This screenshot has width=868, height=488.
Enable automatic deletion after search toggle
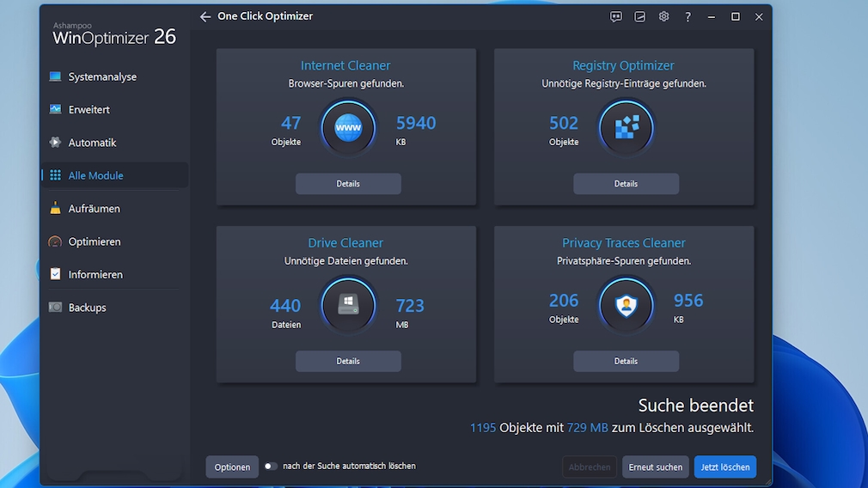271,467
